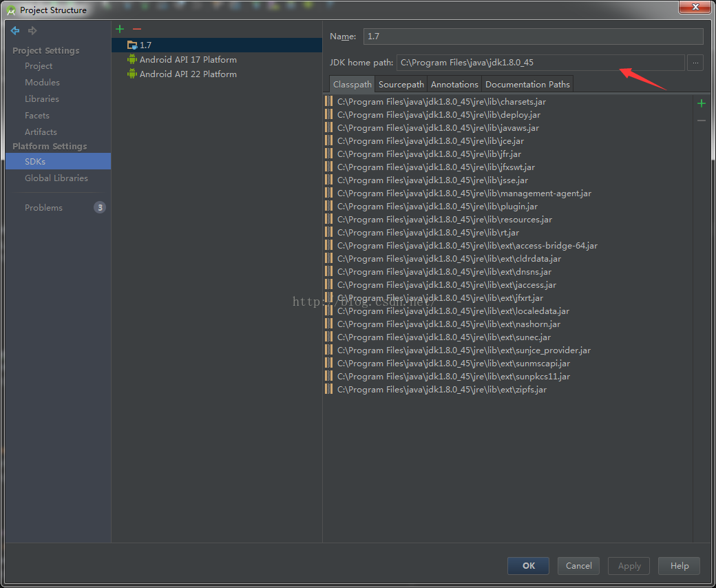The height and width of the screenshot is (588, 716).
Task: Remove selected SDK with red minus
Action: point(137,29)
